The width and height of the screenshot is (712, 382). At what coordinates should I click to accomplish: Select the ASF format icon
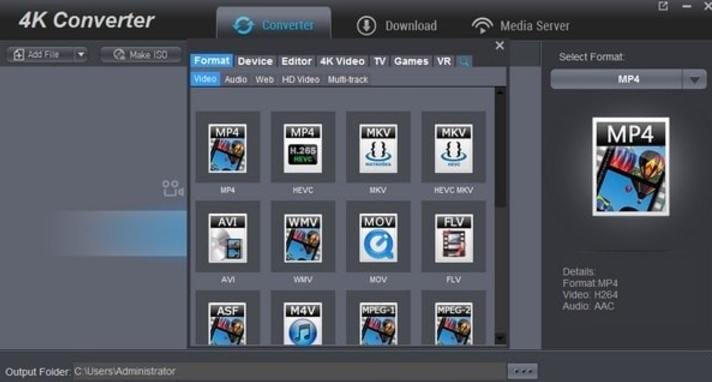227,323
